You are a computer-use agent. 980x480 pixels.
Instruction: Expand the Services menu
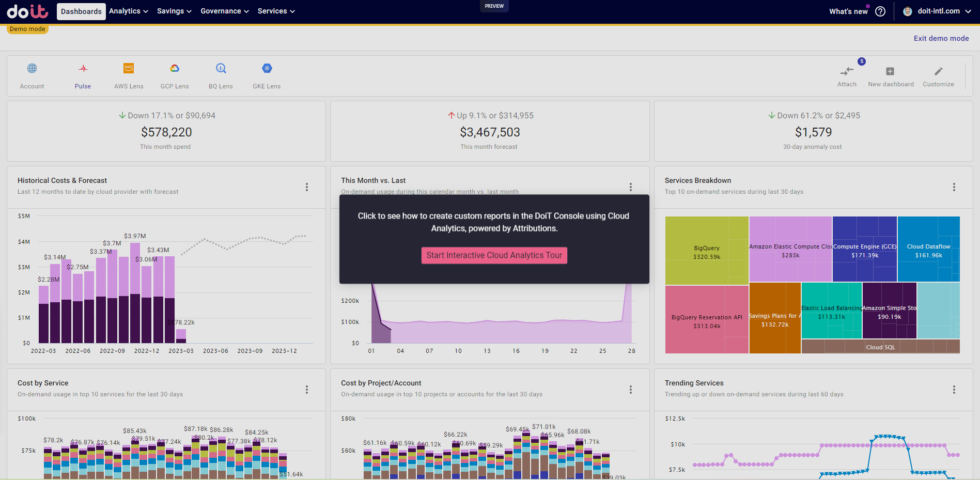[x=276, y=11]
